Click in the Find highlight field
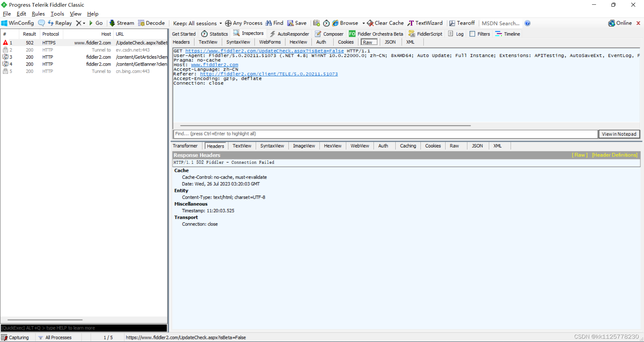This screenshot has height=342, width=644. 385,134
